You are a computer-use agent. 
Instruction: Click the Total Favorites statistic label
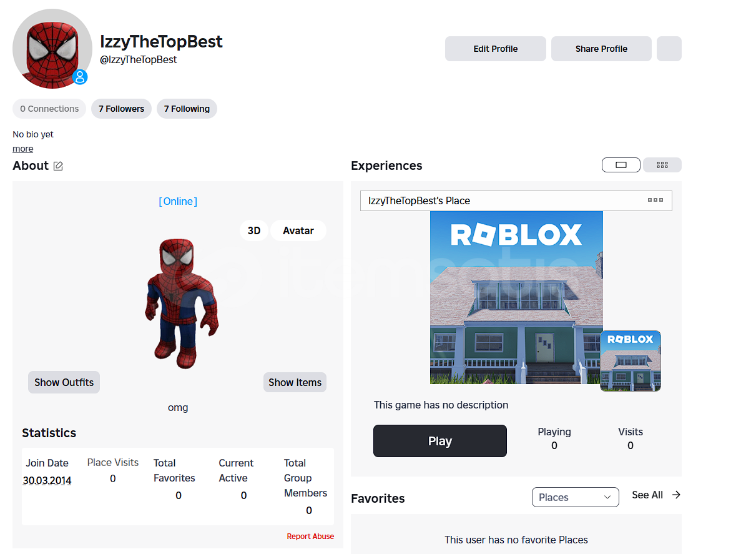tap(174, 470)
